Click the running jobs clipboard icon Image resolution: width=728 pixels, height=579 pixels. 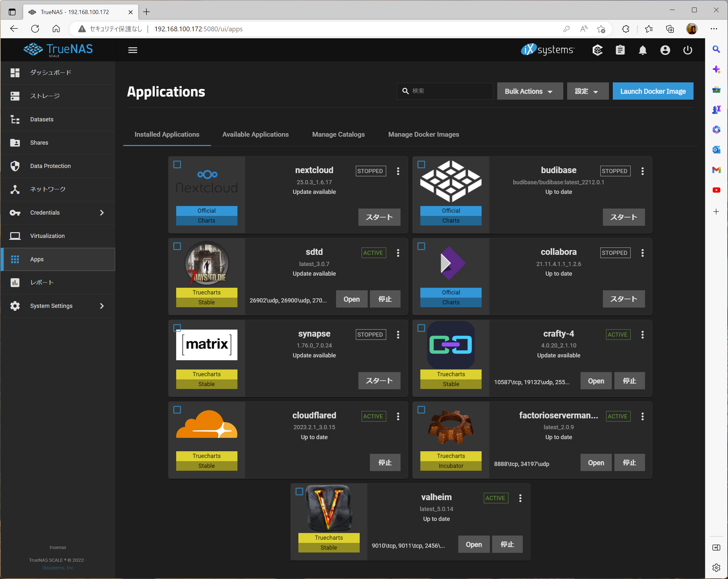(x=620, y=50)
